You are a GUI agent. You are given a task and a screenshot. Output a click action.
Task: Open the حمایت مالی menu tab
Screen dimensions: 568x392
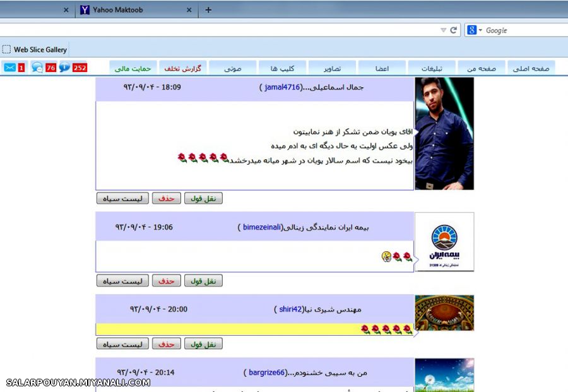pyautogui.click(x=133, y=68)
